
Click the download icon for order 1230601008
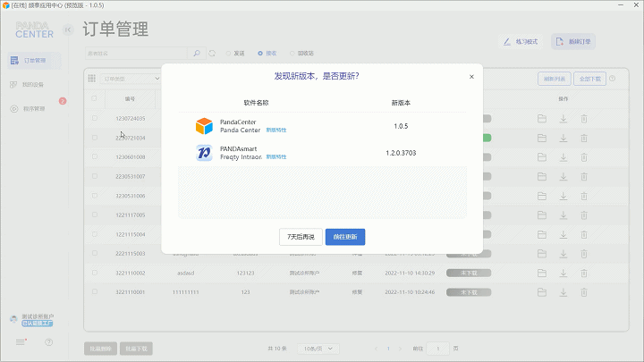click(x=563, y=157)
